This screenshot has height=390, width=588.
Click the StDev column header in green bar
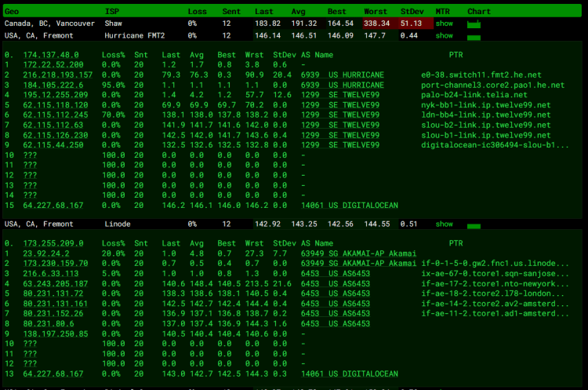[412, 12]
